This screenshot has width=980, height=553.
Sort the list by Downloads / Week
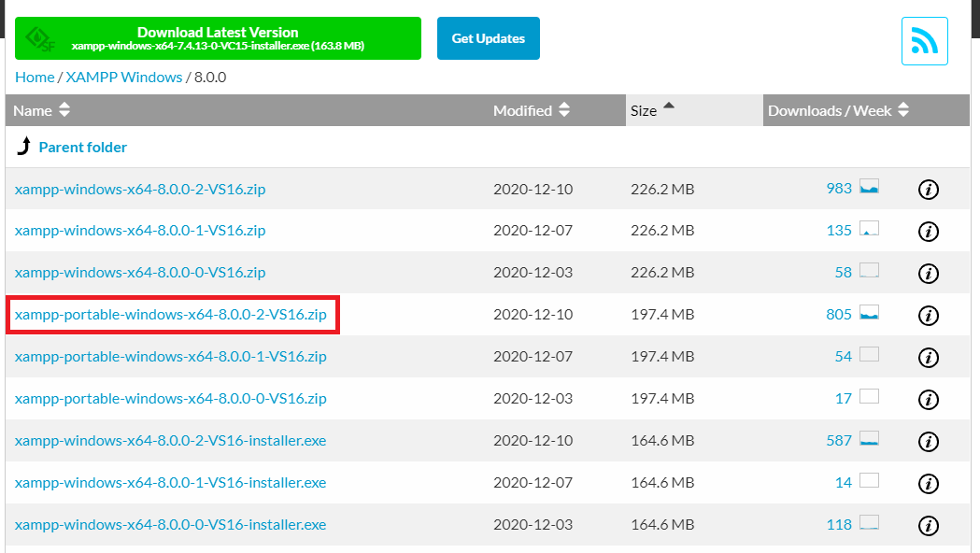click(x=837, y=110)
